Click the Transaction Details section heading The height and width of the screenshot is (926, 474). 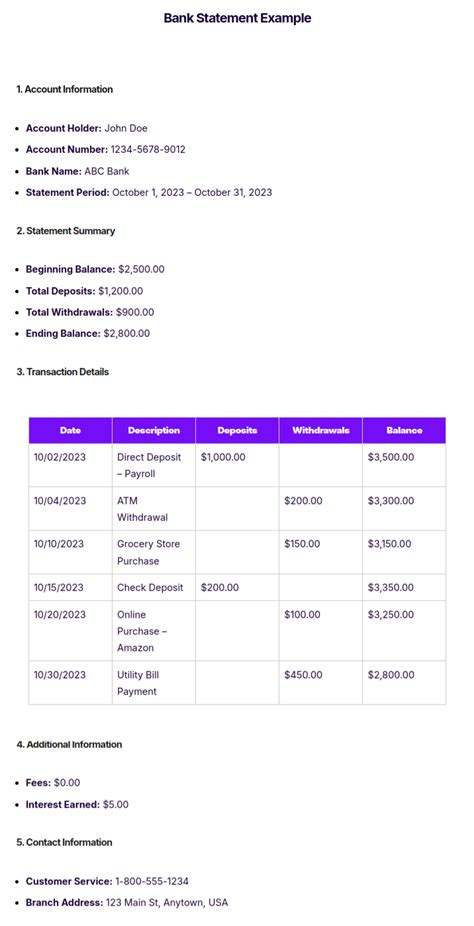click(x=63, y=372)
